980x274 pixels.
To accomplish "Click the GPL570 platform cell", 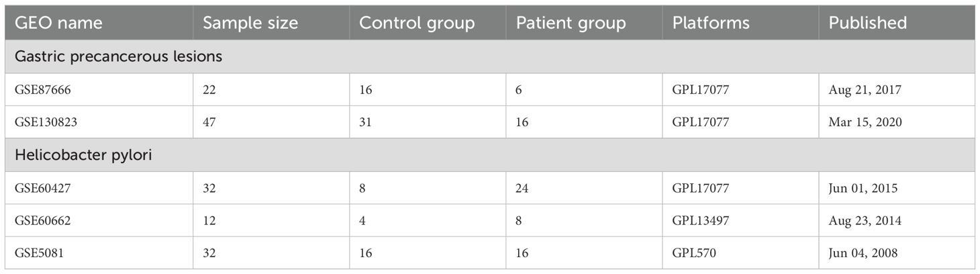I will coord(694,253).
